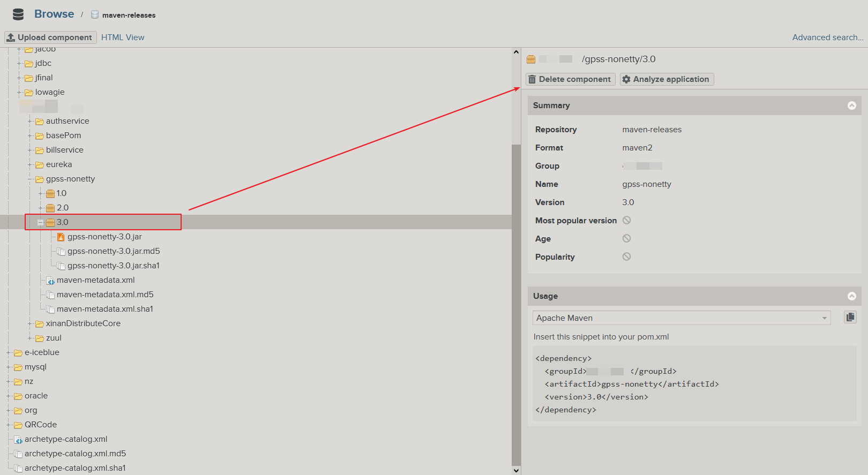The height and width of the screenshot is (475, 868).
Task: Select the nz folder label
Action: (x=29, y=381)
